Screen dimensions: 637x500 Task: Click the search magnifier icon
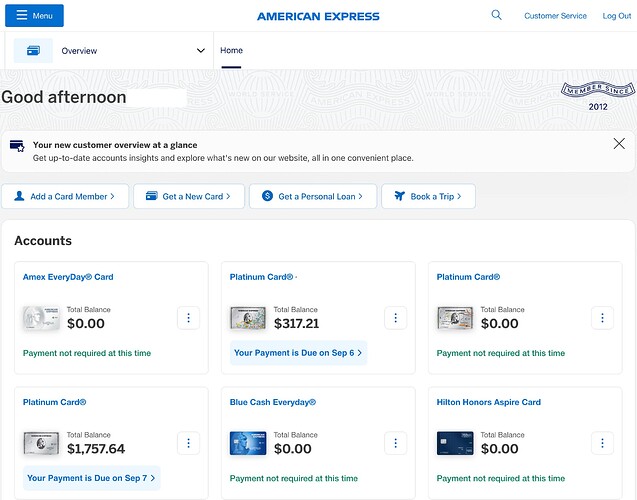[496, 15]
